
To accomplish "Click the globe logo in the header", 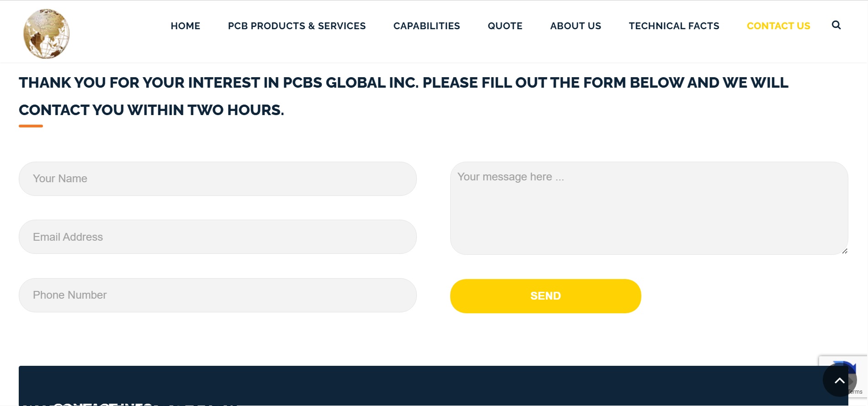I will click(47, 34).
